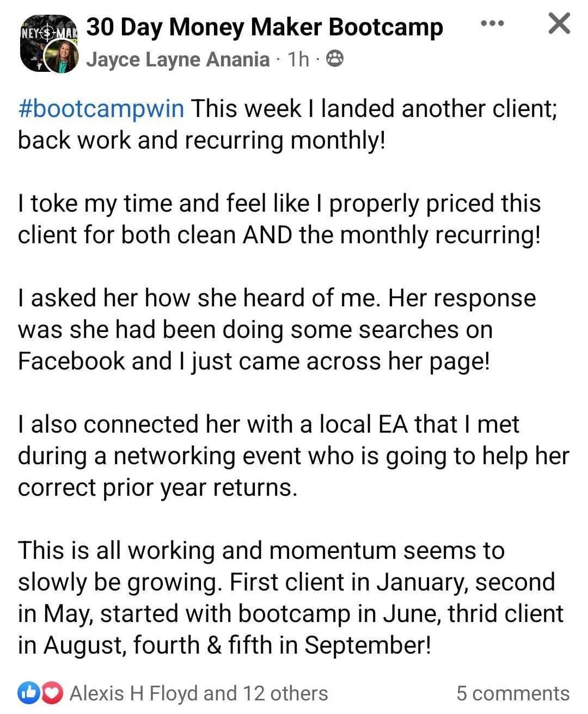Click the paragraph starting 'I toke my time'

(280, 219)
